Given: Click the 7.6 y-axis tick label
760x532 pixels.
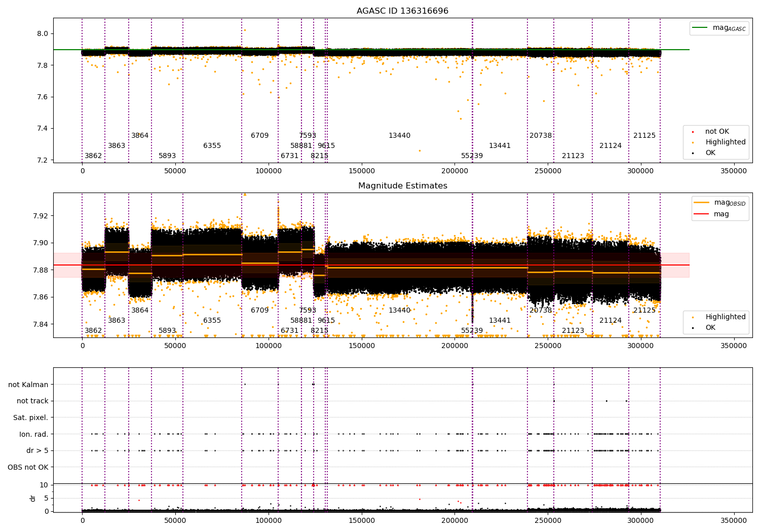Looking at the screenshot, I should pyautogui.click(x=43, y=97).
